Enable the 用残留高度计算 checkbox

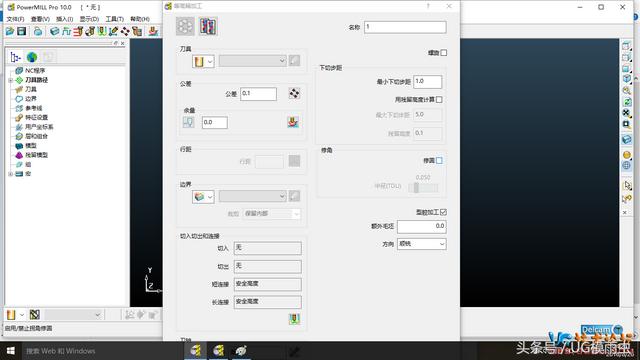(439, 100)
